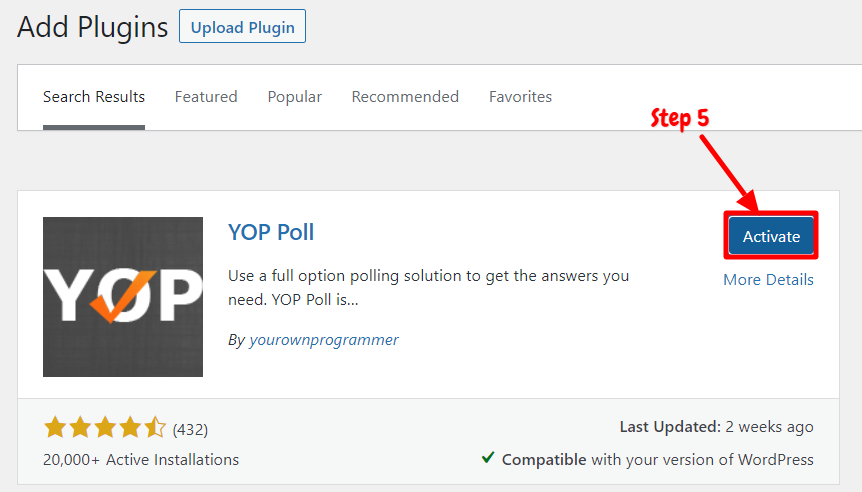The height and width of the screenshot is (492, 862).
Task: Open the Upload Plugin button
Action: coord(242,26)
